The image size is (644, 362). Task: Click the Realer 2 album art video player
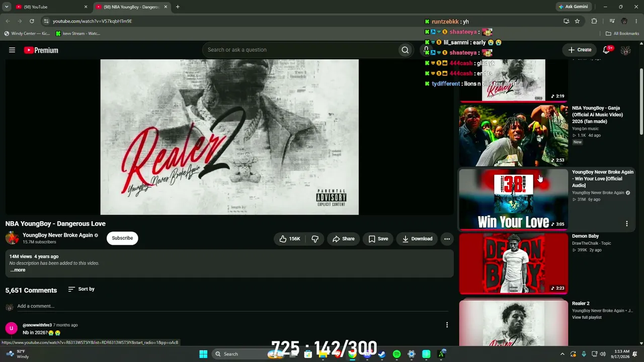[x=229, y=137]
